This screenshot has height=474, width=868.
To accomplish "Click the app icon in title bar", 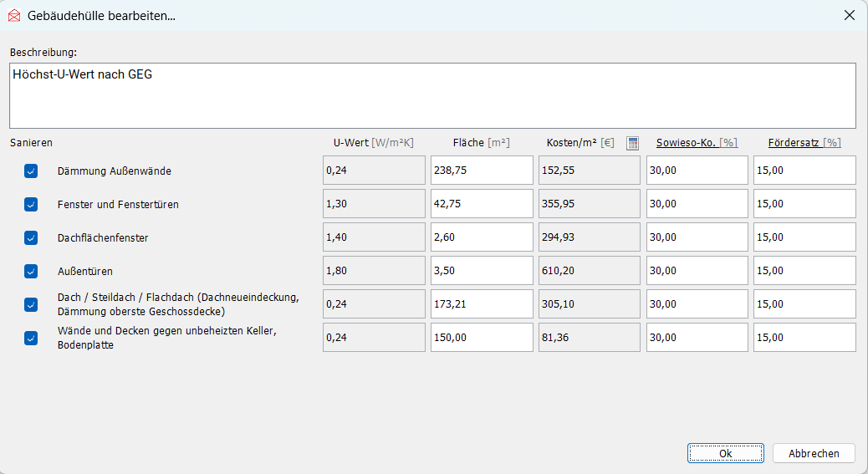I will tap(13, 15).
